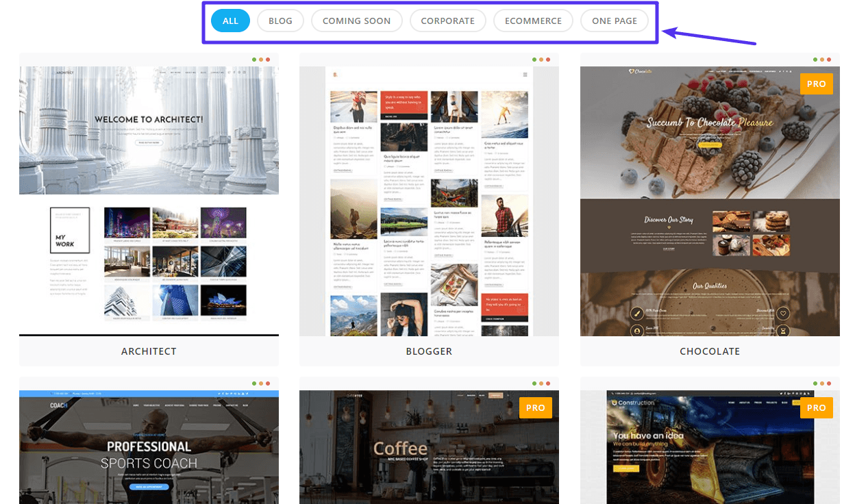Viewport: 855px width, 504px height.
Task: Click the red dot on the Blogger card
Action: pyautogui.click(x=547, y=60)
